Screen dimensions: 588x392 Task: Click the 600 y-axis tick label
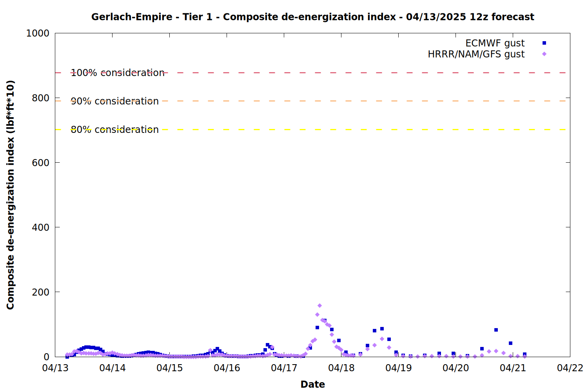coord(41,163)
